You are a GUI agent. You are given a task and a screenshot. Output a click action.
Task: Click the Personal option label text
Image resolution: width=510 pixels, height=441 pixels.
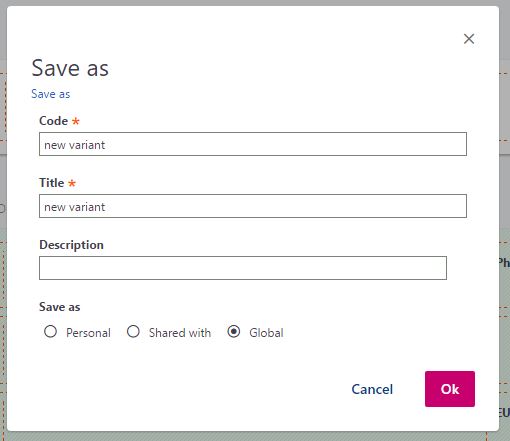click(x=88, y=333)
